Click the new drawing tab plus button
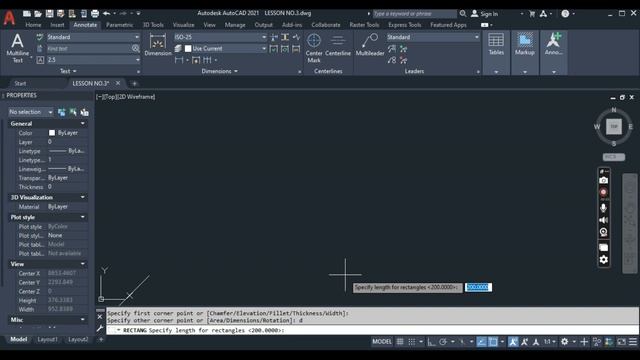The image size is (640, 360). [134, 83]
